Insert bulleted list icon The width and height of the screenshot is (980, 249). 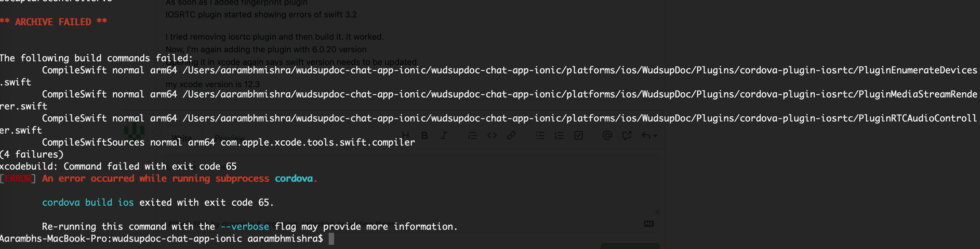pos(540,135)
